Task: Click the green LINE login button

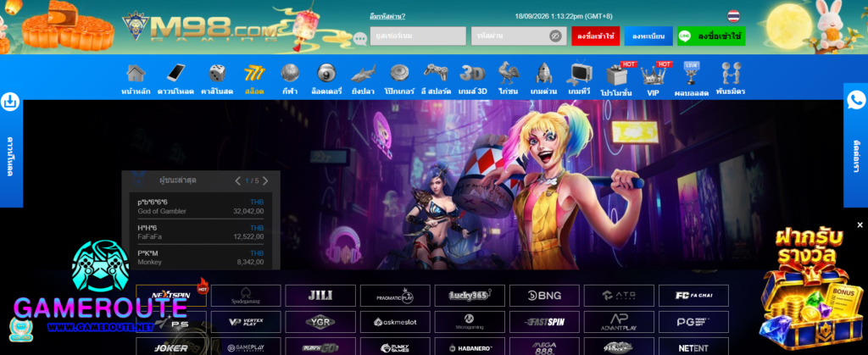Action: point(711,36)
